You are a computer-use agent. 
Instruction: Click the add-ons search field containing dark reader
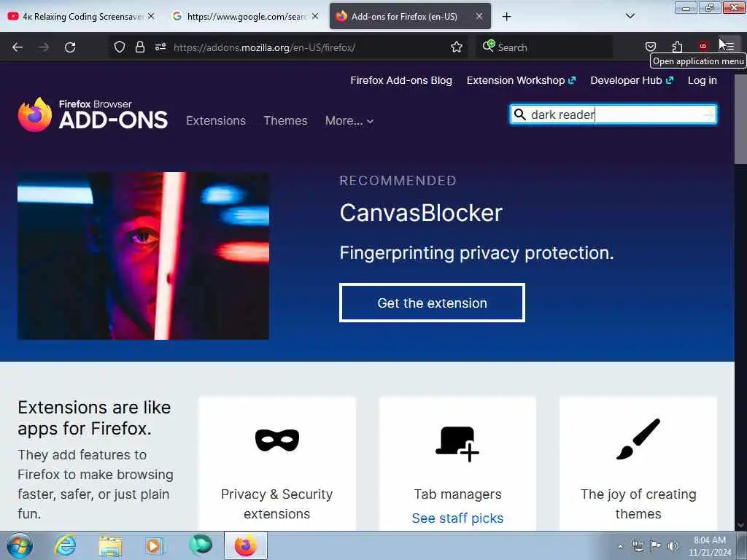[x=614, y=114]
